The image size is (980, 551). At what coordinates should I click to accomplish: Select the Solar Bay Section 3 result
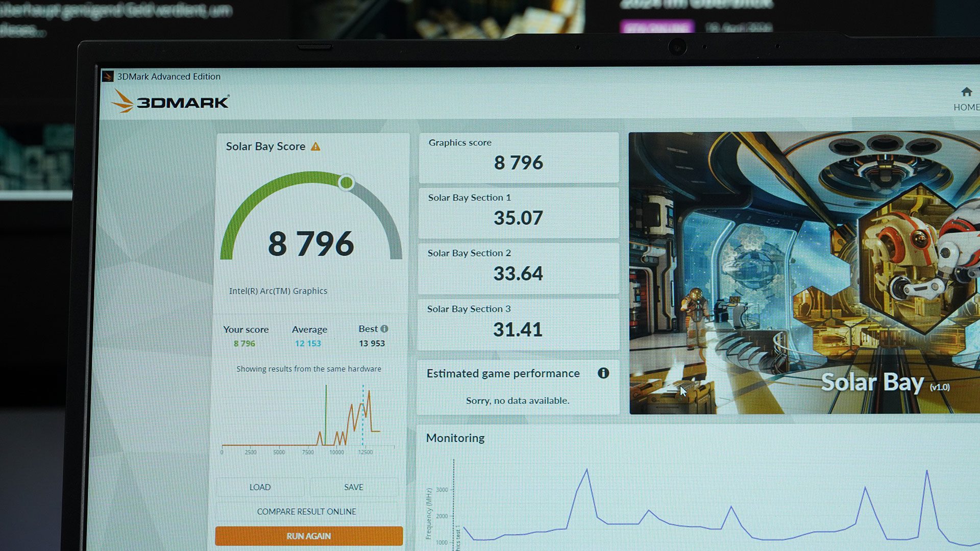click(x=518, y=324)
